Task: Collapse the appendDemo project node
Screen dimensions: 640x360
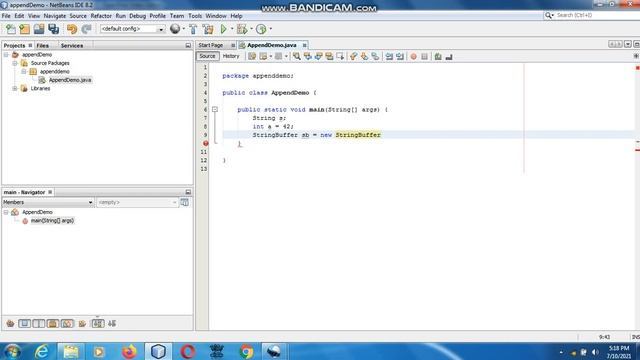Action: click(x=6, y=55)
